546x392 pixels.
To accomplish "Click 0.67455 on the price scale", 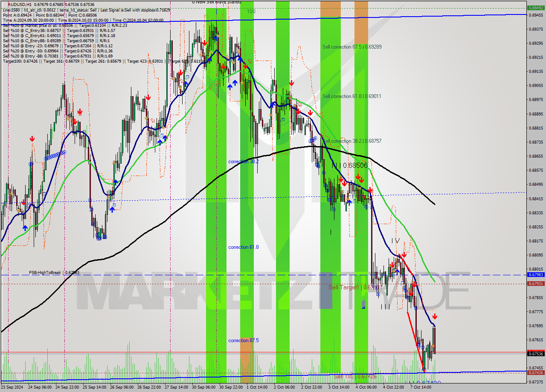I will click(x=536, y=368).
